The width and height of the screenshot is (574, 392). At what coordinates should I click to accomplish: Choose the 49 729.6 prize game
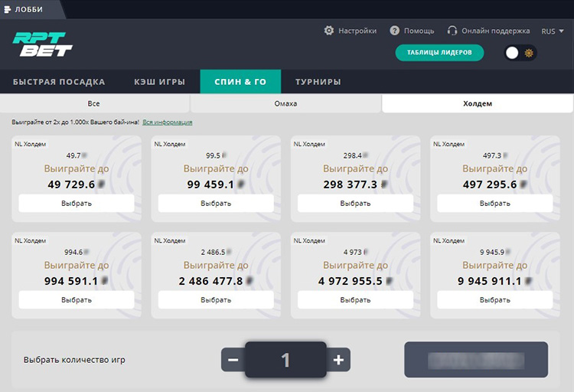pyautogui.click(x=77, y=204)
